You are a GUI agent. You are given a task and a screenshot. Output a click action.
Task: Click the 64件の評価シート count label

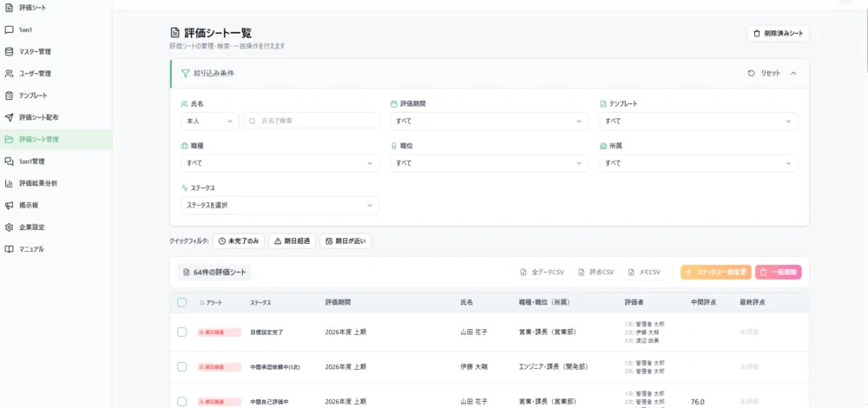tap(214, 273)
